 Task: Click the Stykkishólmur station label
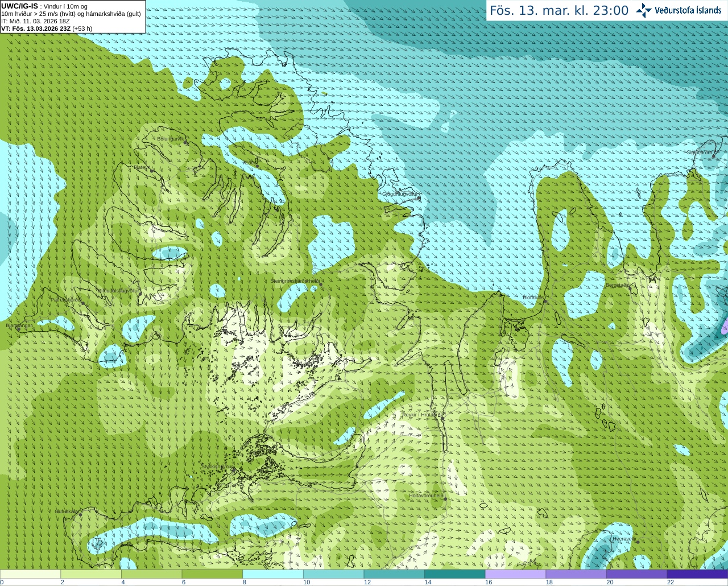click(217, 467)
